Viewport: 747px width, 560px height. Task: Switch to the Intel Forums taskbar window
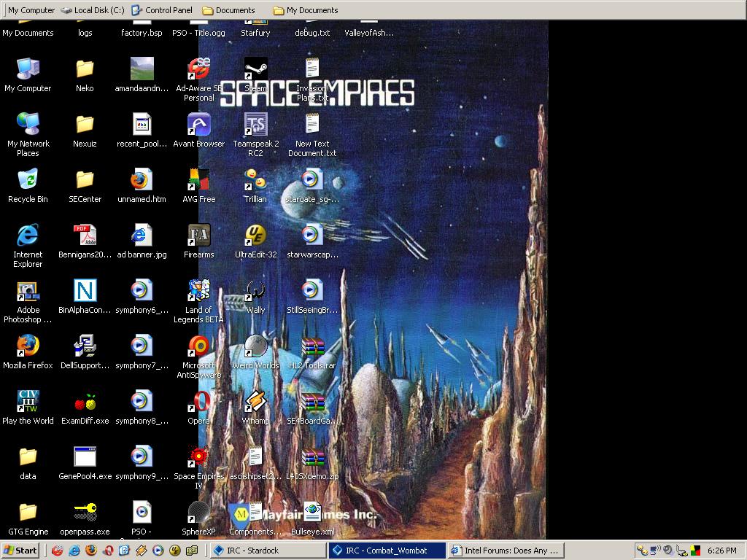pos(505,551)
